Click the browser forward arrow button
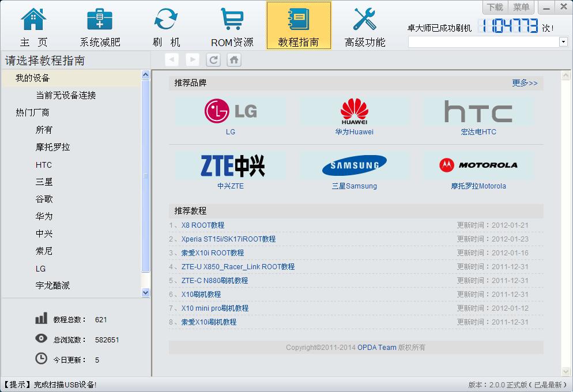This screenshot has height=392, width=573. click(193, 59)
